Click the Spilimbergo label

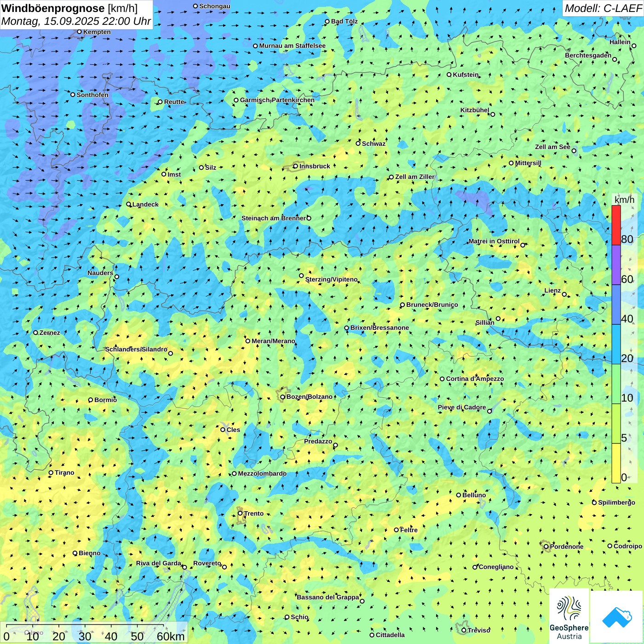(x=616, y=502)
